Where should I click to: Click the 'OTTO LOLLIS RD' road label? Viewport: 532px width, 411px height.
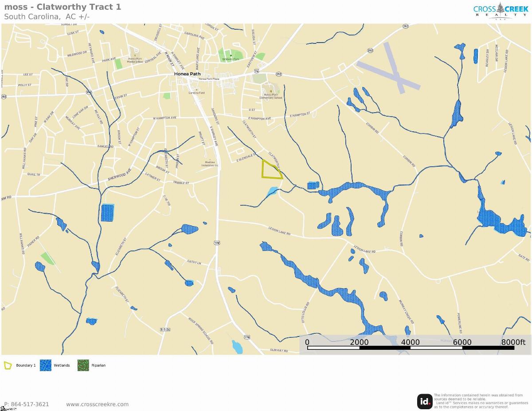click(305, 313)
